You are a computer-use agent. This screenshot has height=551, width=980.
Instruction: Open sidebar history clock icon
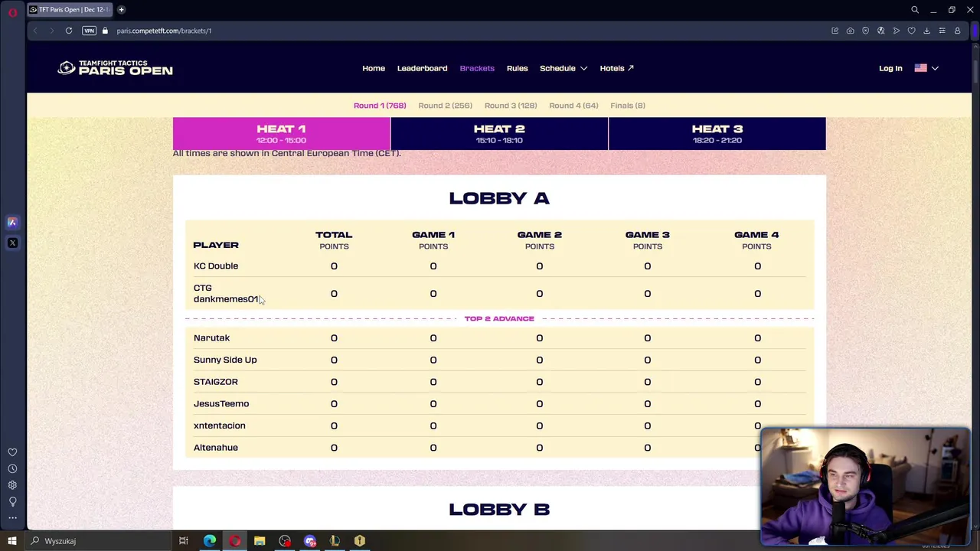12,468
